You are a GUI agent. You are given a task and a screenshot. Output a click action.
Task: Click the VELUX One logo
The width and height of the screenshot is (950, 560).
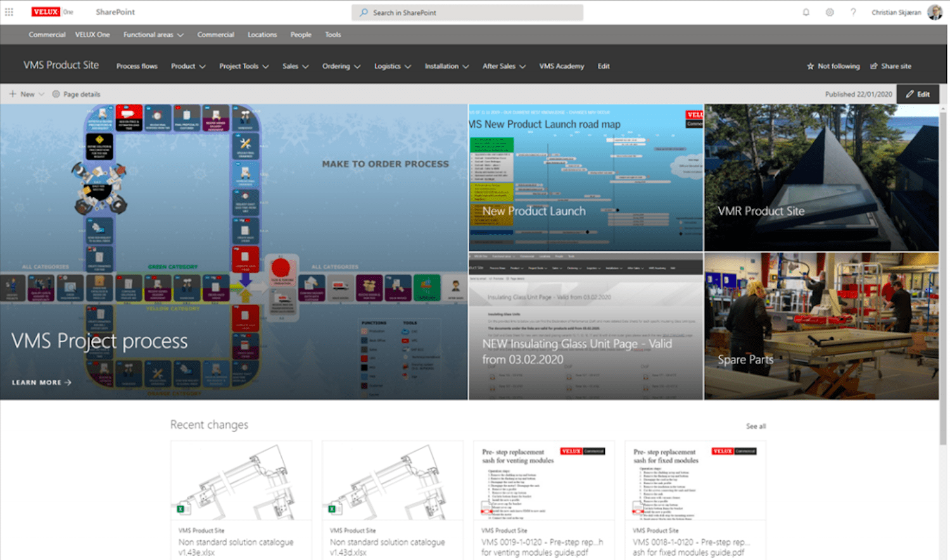[x=53, y=12]
